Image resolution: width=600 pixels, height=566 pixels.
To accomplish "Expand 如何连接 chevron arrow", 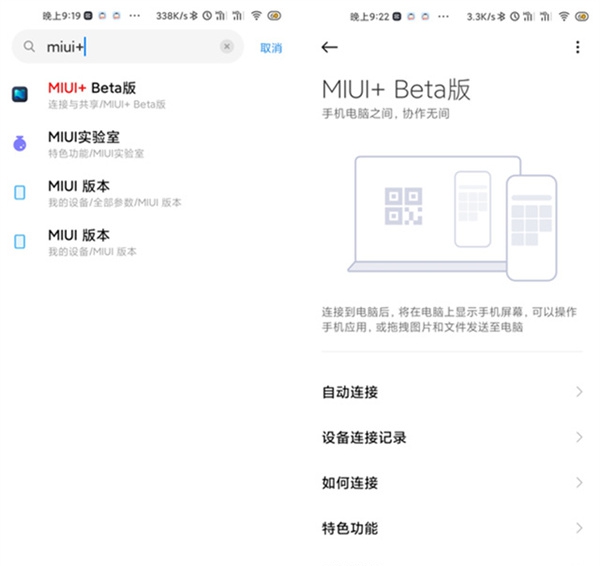I will (579, 483).
